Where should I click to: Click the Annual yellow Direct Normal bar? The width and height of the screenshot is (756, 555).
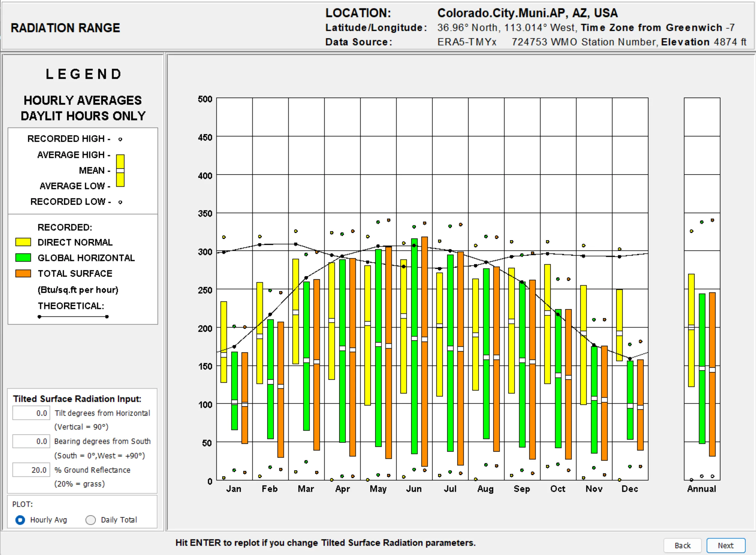tap(692, 330)
